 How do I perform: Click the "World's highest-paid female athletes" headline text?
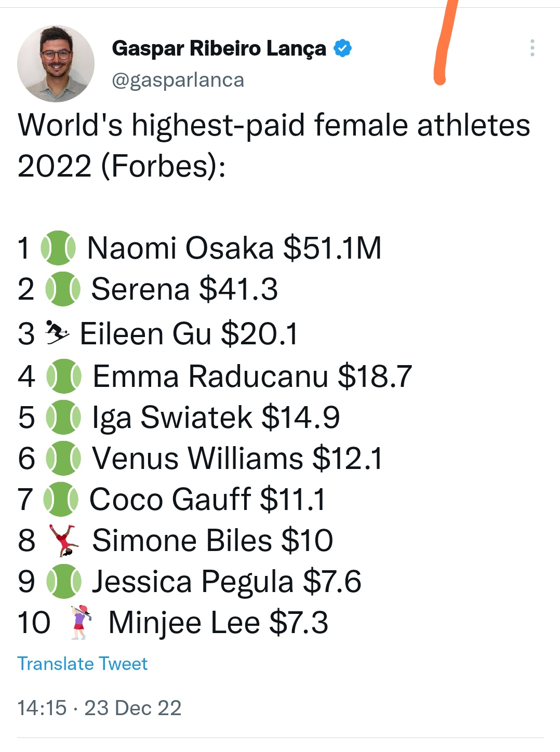point(274,126)
